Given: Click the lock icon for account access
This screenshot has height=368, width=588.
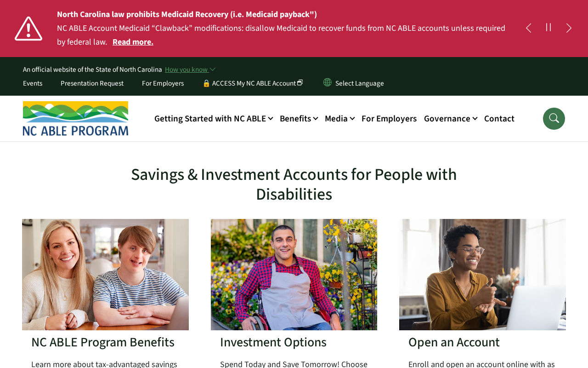Looking at the screenshot, I should (206, 83).
